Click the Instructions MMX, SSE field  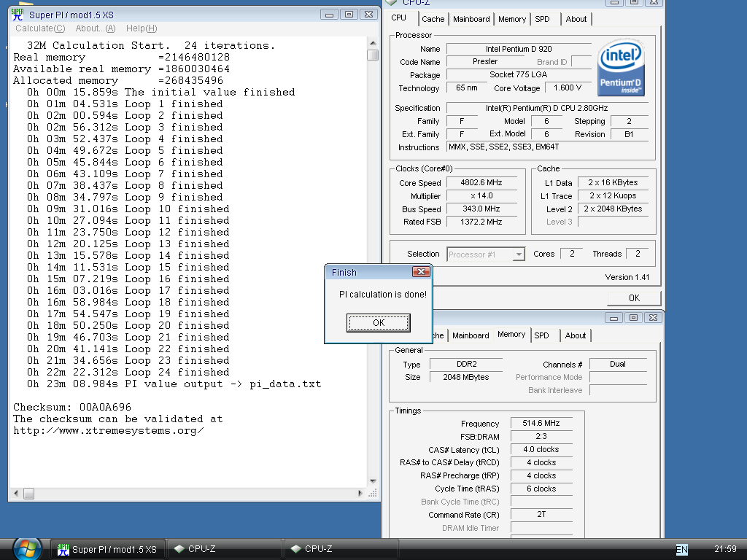click(547, 147)
